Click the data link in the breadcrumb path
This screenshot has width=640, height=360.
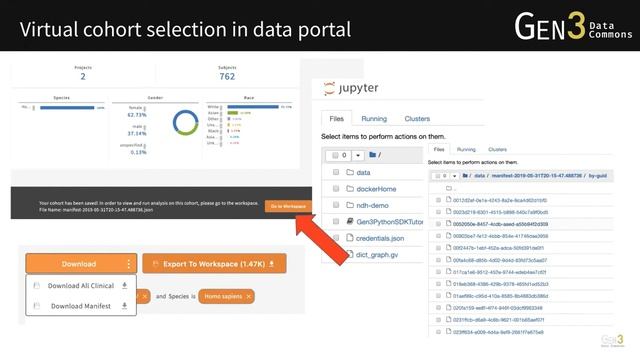(479, 176)
